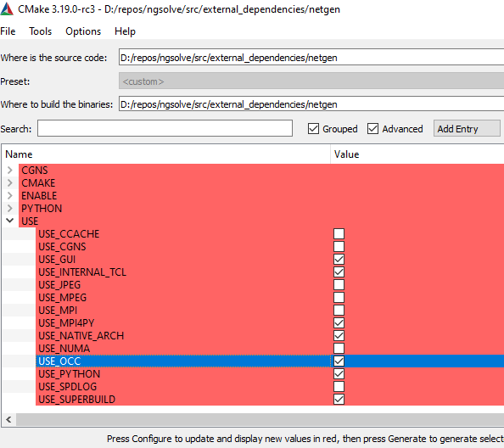Select the USE_NATIVE_ARCH entry name

[81, 335]
